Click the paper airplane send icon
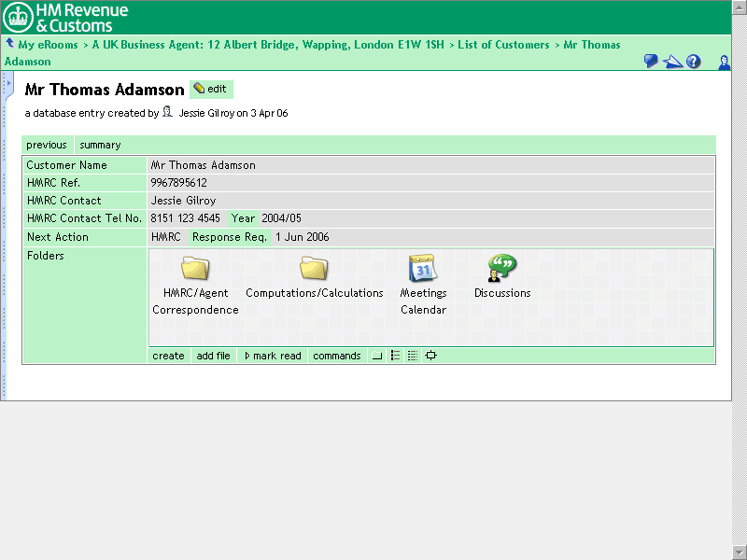Image resolution: width=747 pixels, height=560 pixels. [x=672, y=62]
